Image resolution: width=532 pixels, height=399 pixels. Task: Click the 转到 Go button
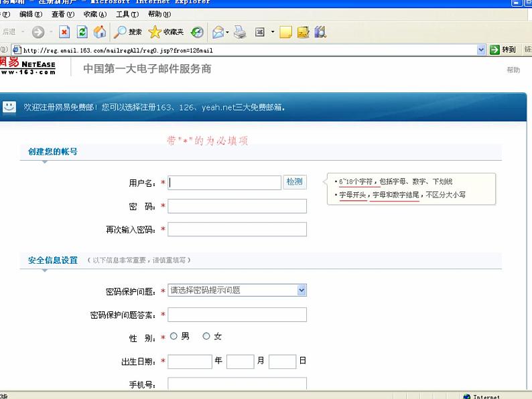(503, 50)
